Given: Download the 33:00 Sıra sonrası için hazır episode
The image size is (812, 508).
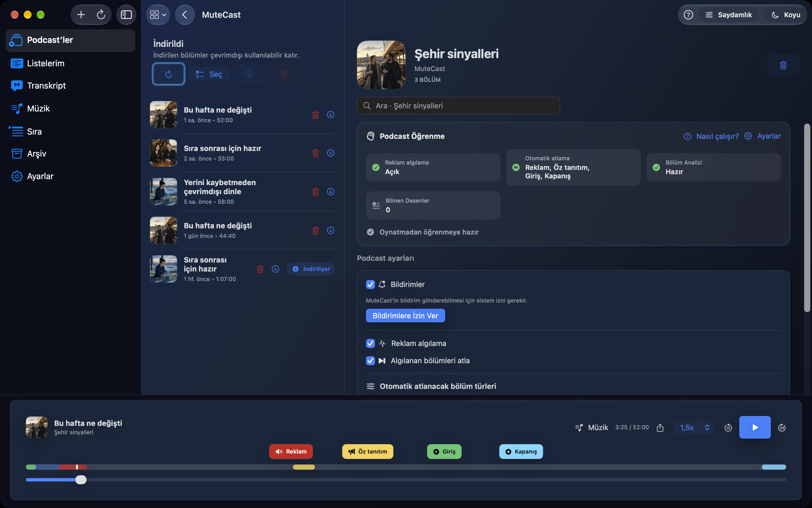Looking at the screenshot, I should tap(330, 153).
